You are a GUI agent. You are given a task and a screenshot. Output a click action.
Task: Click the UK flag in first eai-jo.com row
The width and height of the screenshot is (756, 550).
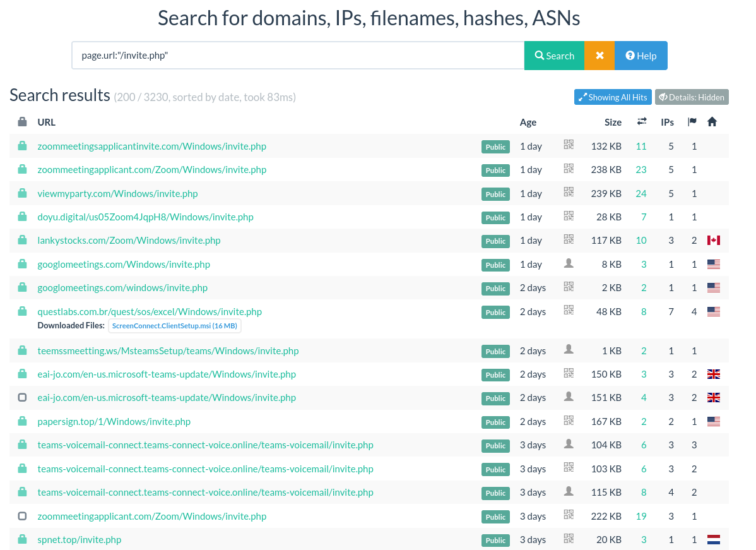click(713, 374)
